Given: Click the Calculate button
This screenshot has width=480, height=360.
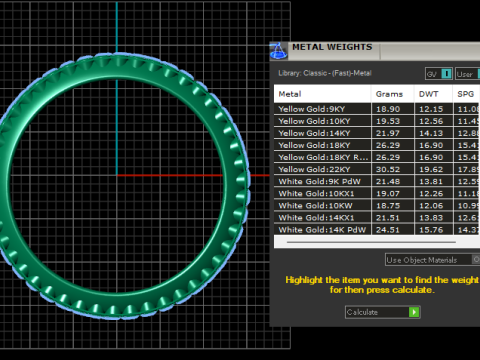Looking at the screenshot, I should pyautogui.click(x=383, y=312).
